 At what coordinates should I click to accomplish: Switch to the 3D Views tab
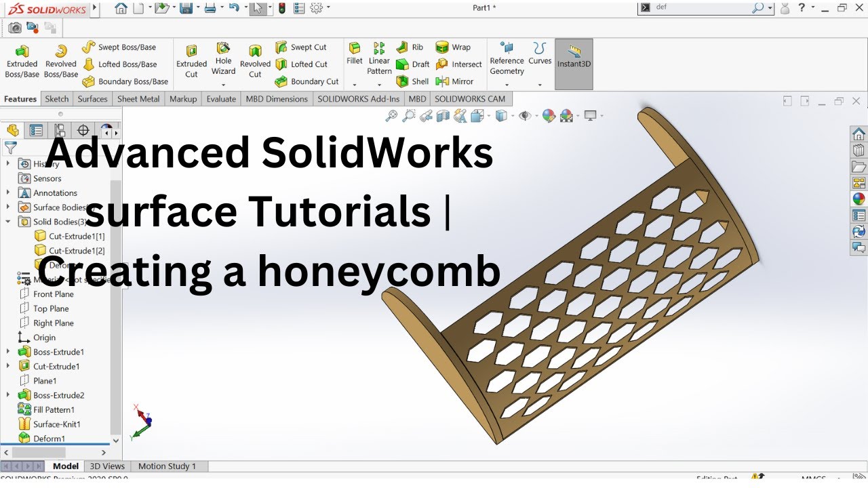(107, 466)
